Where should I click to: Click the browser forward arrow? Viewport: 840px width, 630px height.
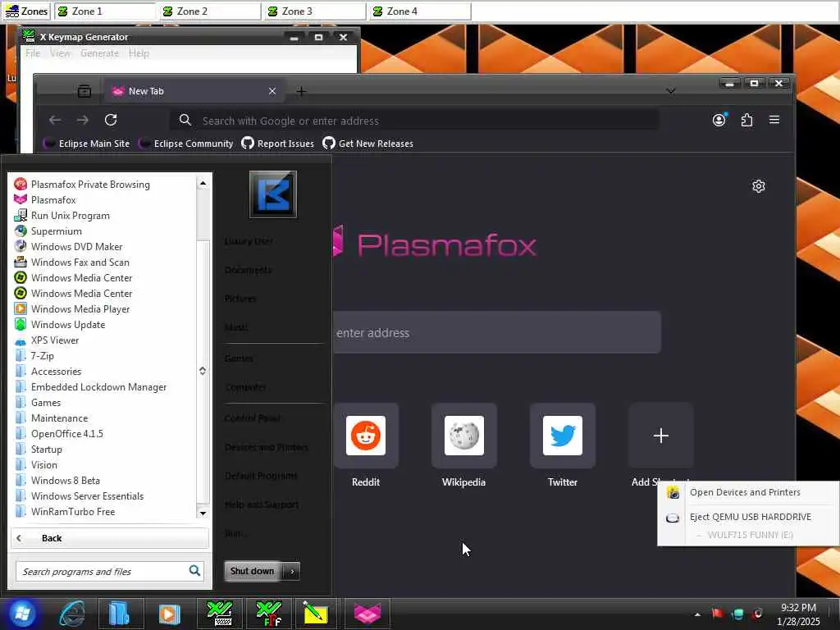pyautogui.click(x=83, y=120)
